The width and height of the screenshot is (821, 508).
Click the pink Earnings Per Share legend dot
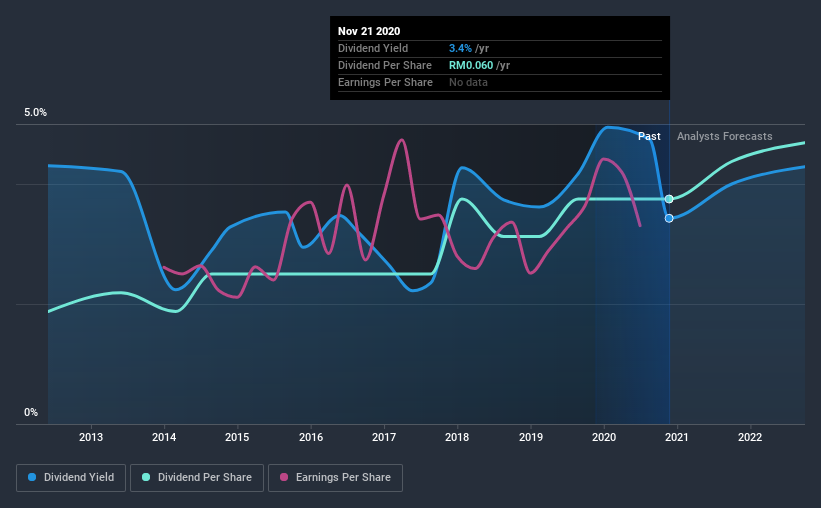pyautogui.click(x=284, y=477)
